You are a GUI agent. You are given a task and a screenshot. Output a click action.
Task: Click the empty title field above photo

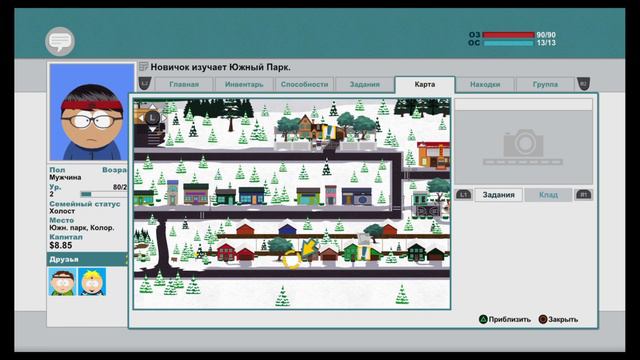pos(523,104)
